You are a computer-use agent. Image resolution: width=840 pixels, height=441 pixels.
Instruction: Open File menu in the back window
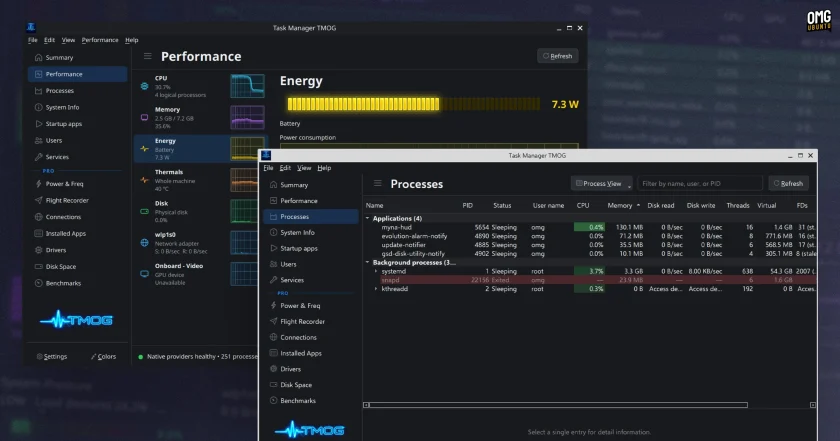(33, 40)
